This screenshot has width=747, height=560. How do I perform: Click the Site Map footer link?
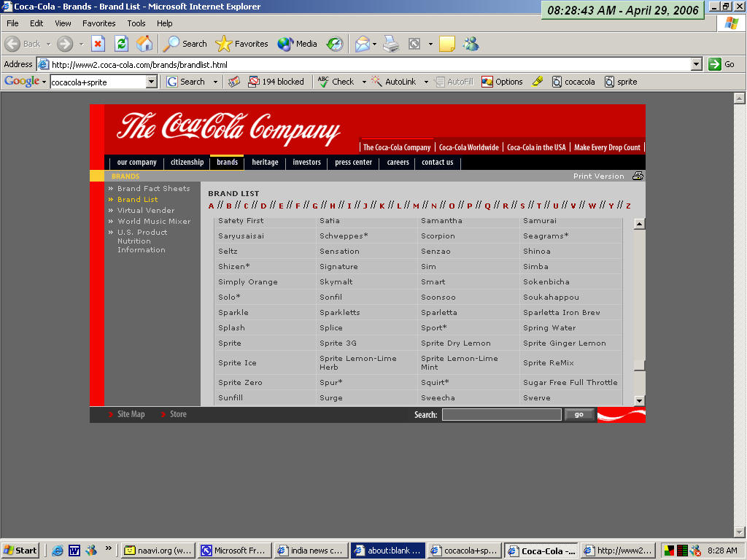coord(131,414)
